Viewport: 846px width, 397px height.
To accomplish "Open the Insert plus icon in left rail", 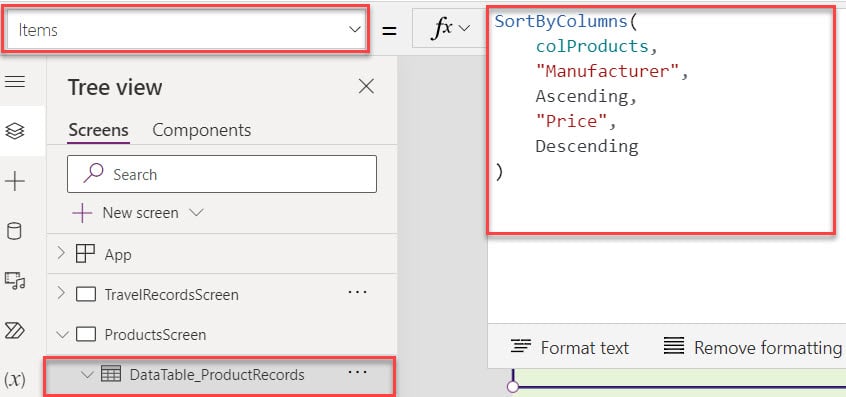I will (15, 182).
